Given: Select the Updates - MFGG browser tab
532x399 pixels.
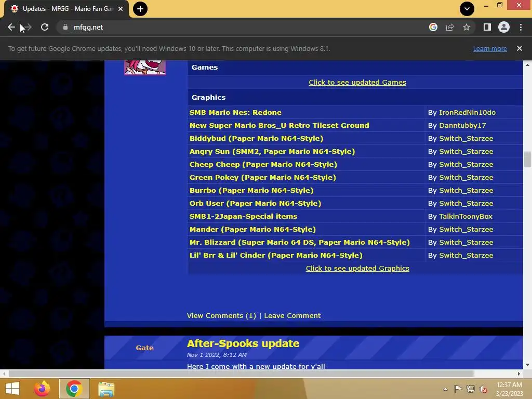Looking at the screenshot, I should click(x=66, y=9).
